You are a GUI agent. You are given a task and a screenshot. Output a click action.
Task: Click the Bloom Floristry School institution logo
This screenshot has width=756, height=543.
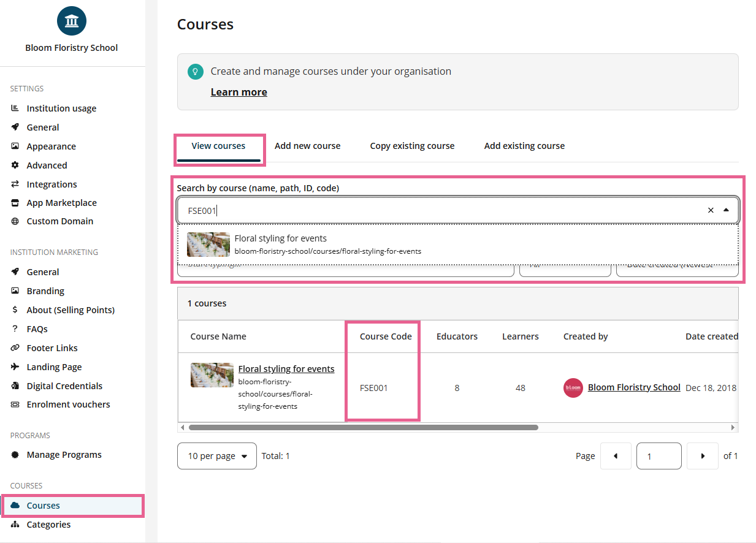click(72, 21)
